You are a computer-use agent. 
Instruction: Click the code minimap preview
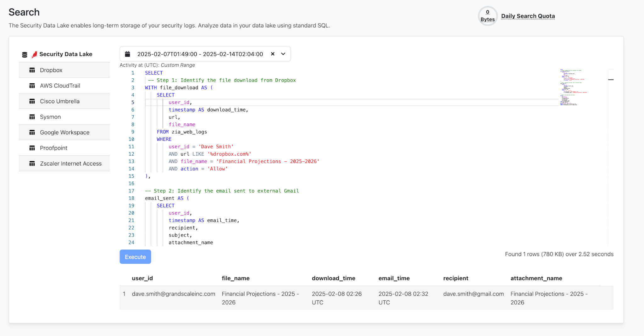click(x=573, y=87)
